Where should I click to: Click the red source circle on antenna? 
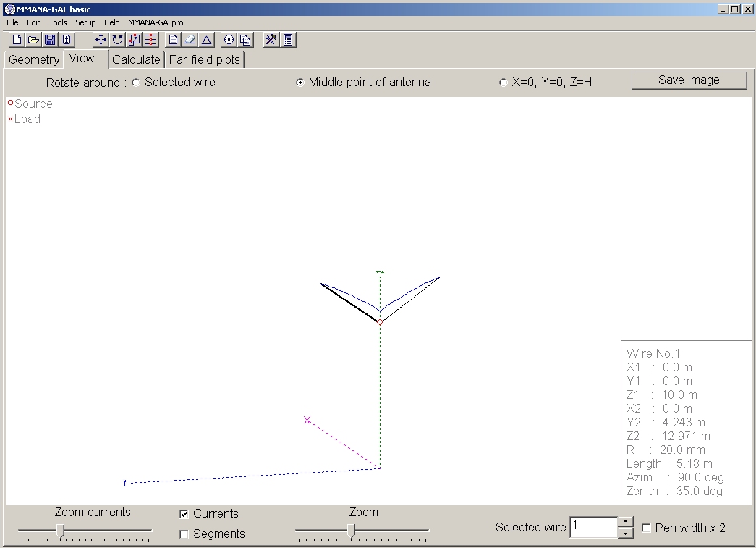[380, 321]
